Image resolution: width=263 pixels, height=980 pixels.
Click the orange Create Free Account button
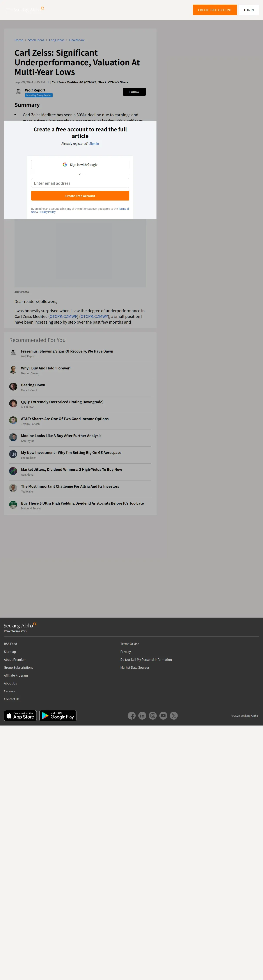coord(80,195)
